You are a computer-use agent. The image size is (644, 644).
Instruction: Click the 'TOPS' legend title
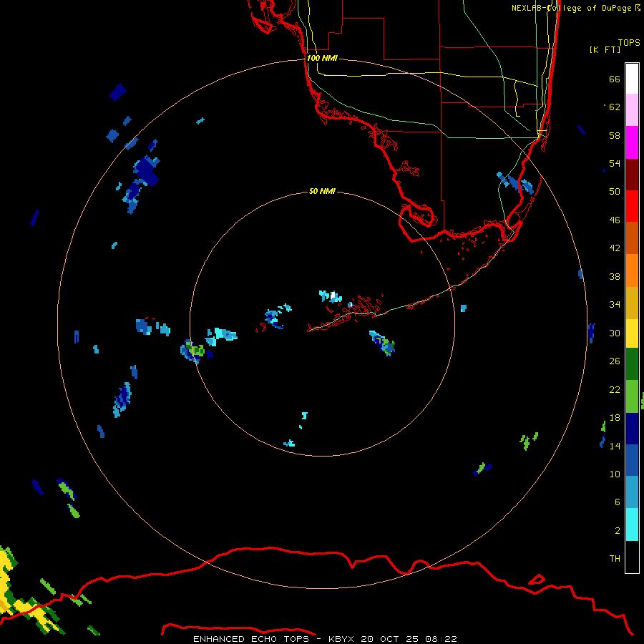(629, 43)
